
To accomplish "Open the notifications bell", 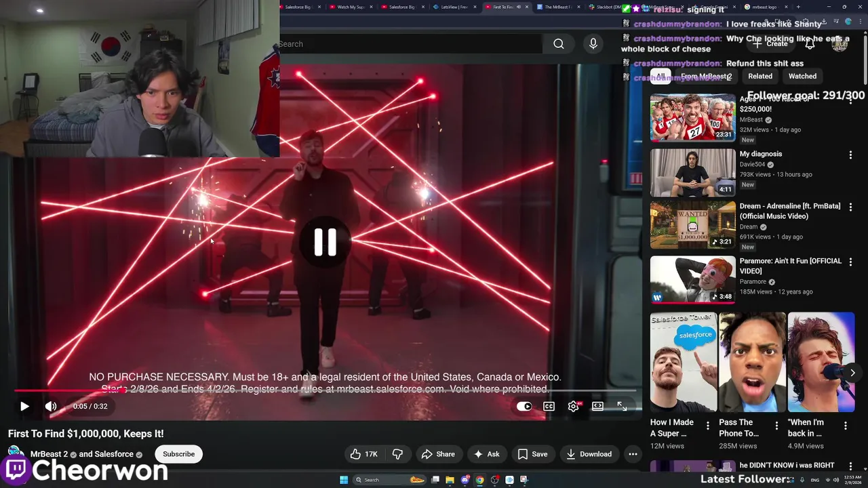I will point(810,43).
